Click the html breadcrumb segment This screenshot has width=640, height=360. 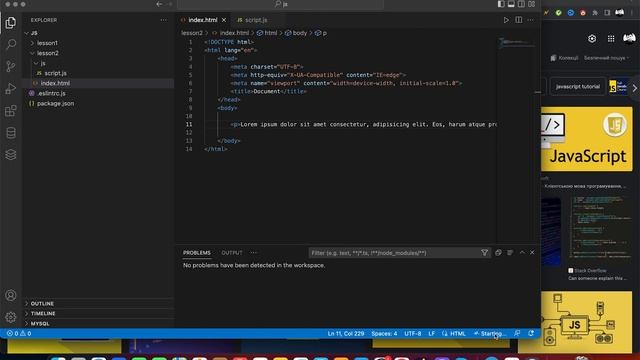pos(267,33)
